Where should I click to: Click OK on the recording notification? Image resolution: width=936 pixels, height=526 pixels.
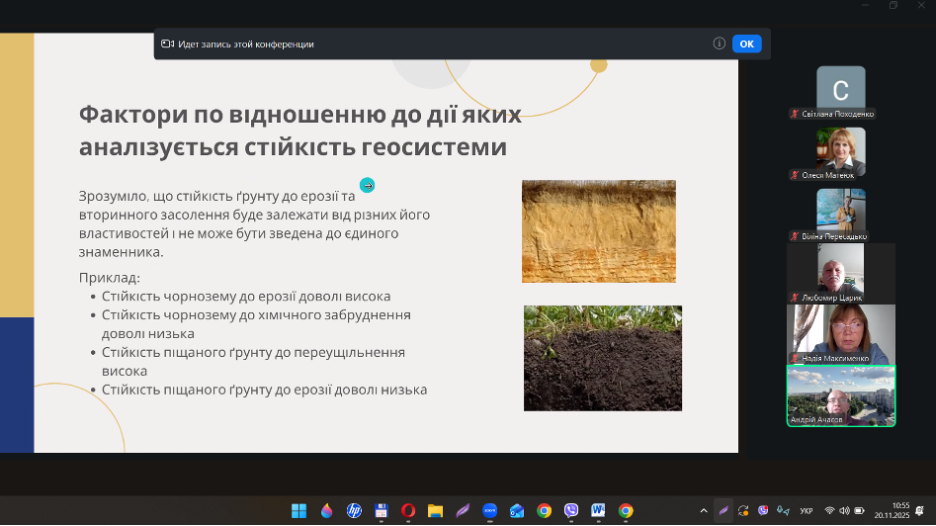tap(746, 44)
